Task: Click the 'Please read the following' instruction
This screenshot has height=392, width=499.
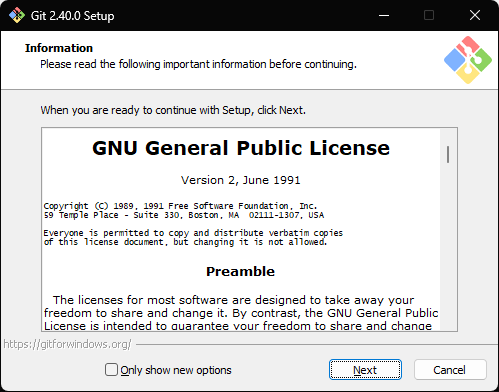Action: [x=198, y=64]
